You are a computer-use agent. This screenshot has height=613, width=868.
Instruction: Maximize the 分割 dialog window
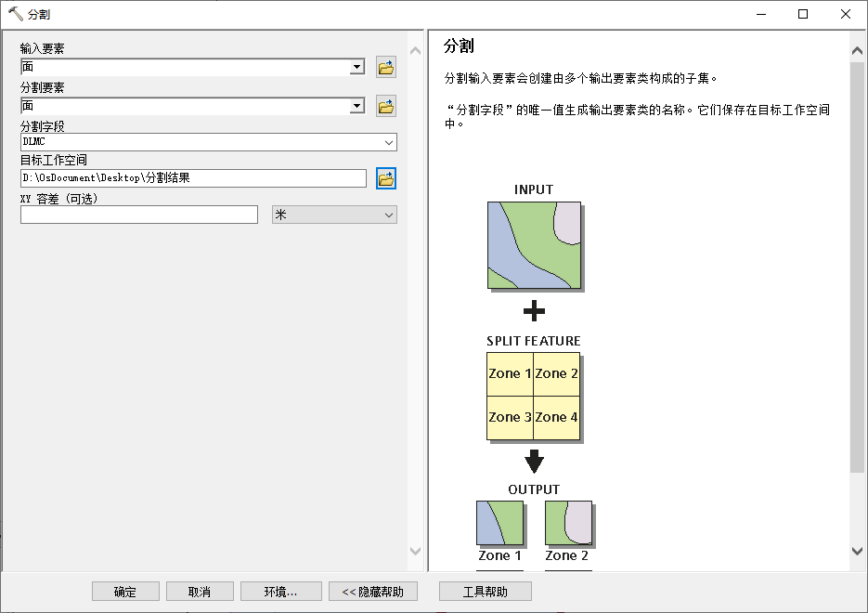(x=803, y=14)
